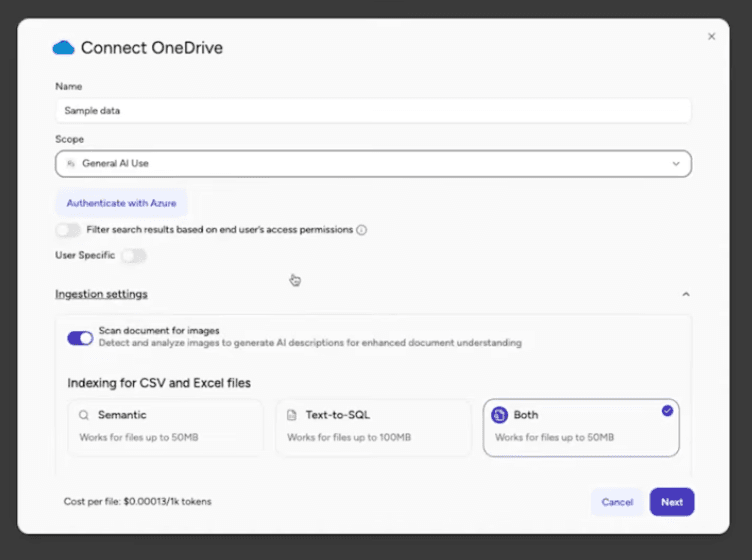Open the Scope dropdown showing General AI Use

coord(373,163)
